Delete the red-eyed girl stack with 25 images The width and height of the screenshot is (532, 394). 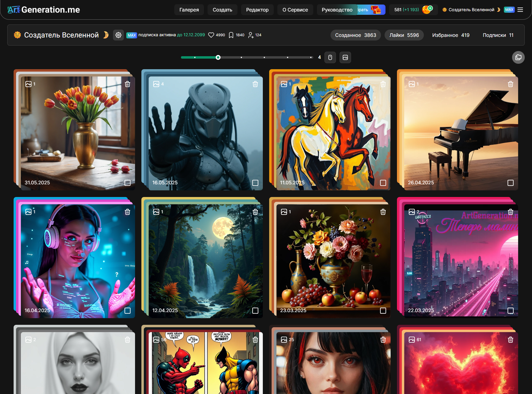click(x=383, y=340)
